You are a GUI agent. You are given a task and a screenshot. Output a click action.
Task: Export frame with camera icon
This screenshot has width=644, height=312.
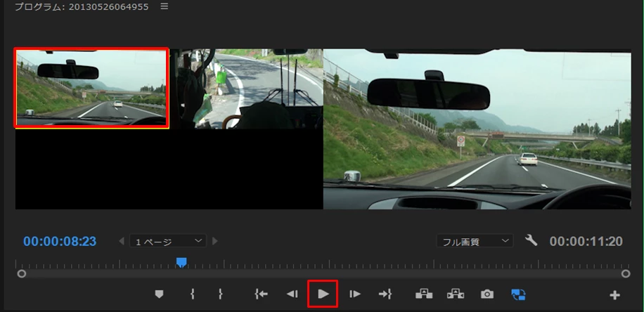(487, 294)
